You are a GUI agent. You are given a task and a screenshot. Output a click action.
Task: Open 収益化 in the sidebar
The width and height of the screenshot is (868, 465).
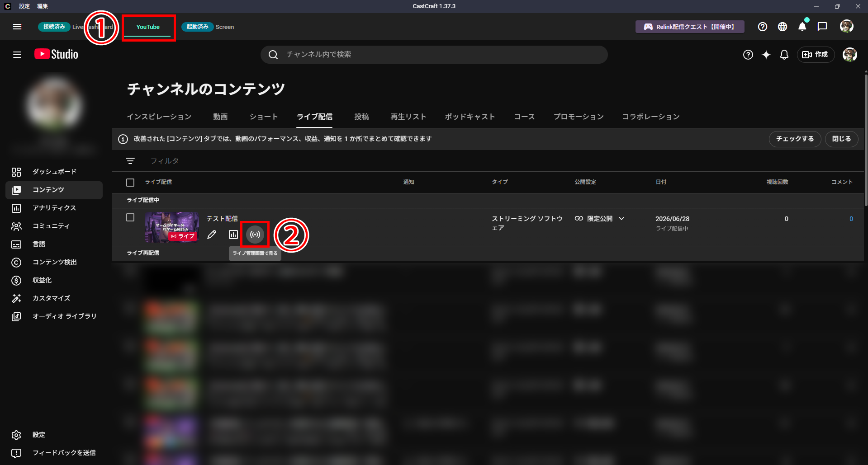coord(54,280)
